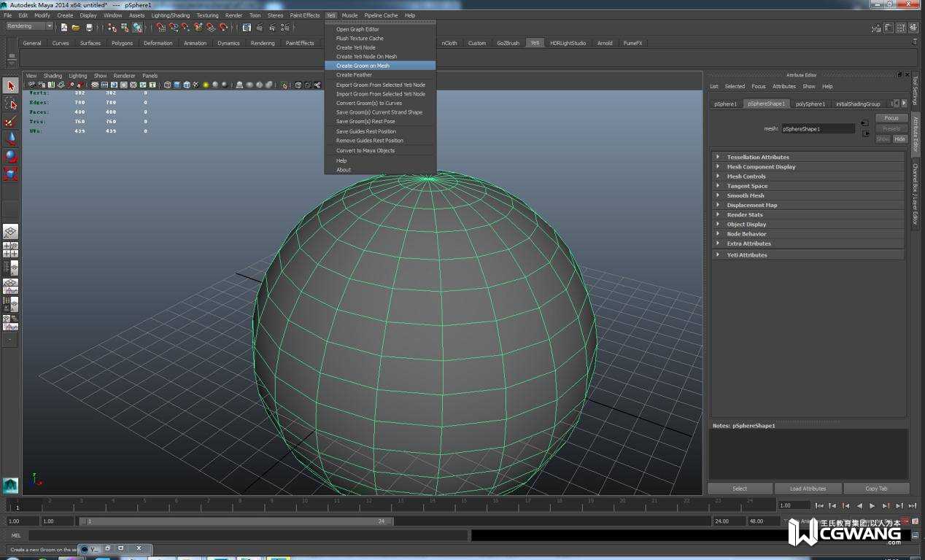Screen dimensions: 925x560
Task: Expand the Tessellation Attributes section
Action: click(757, 157)
